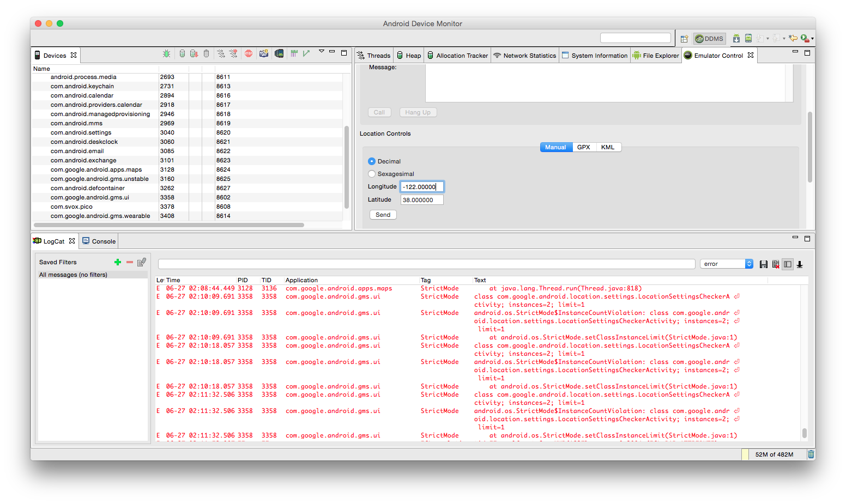Click the Devices list horizontal scrollbar
This screenshot has height=504, width=846.
169,224
